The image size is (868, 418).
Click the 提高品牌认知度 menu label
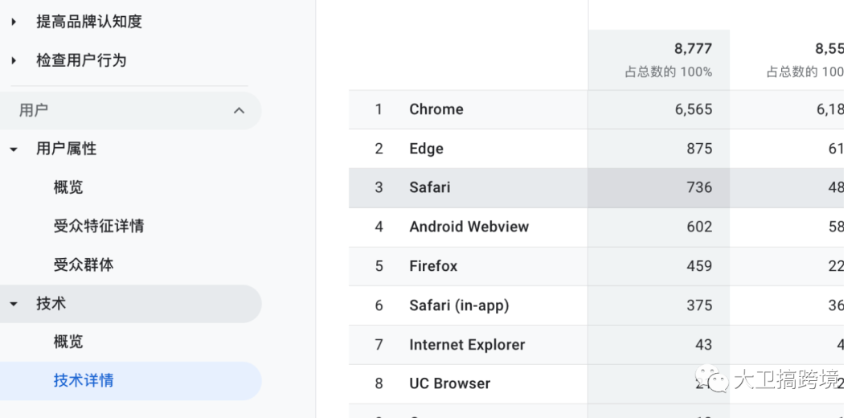coord(89,22)
